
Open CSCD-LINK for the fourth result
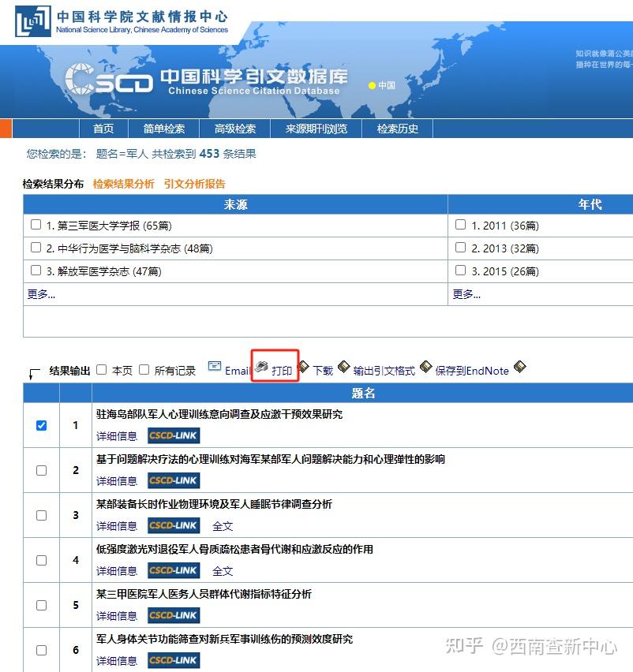(x=173, y=570)
